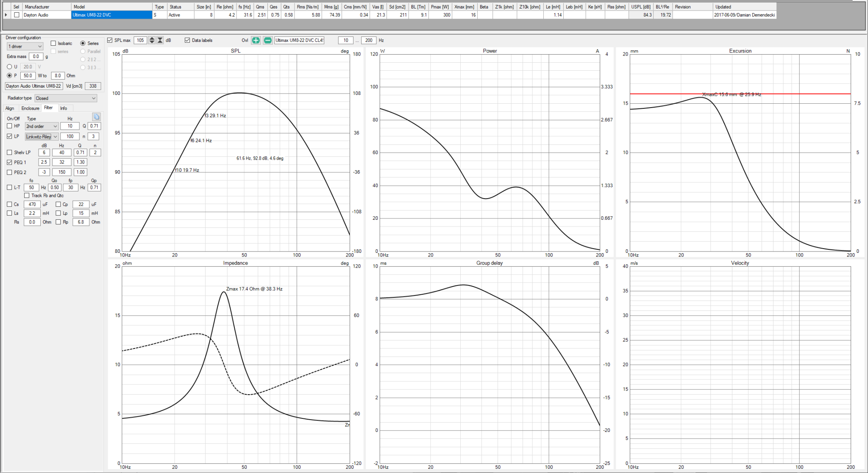868x473 pixels.
Task: Click driver name field Dayton Audio Ultimax
Action: 34,86
